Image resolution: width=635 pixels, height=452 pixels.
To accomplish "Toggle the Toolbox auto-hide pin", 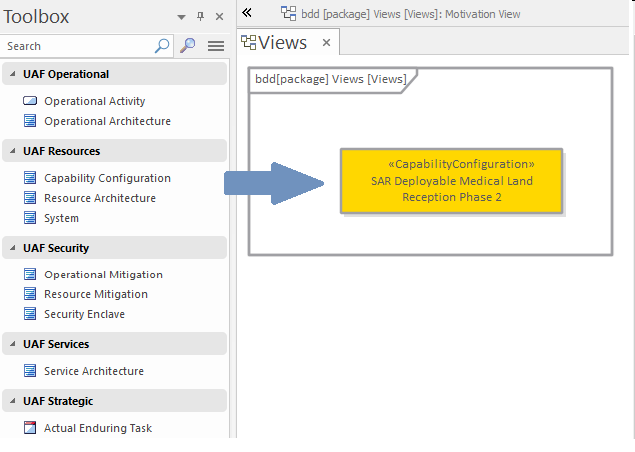I will click(x=200, y=18).
